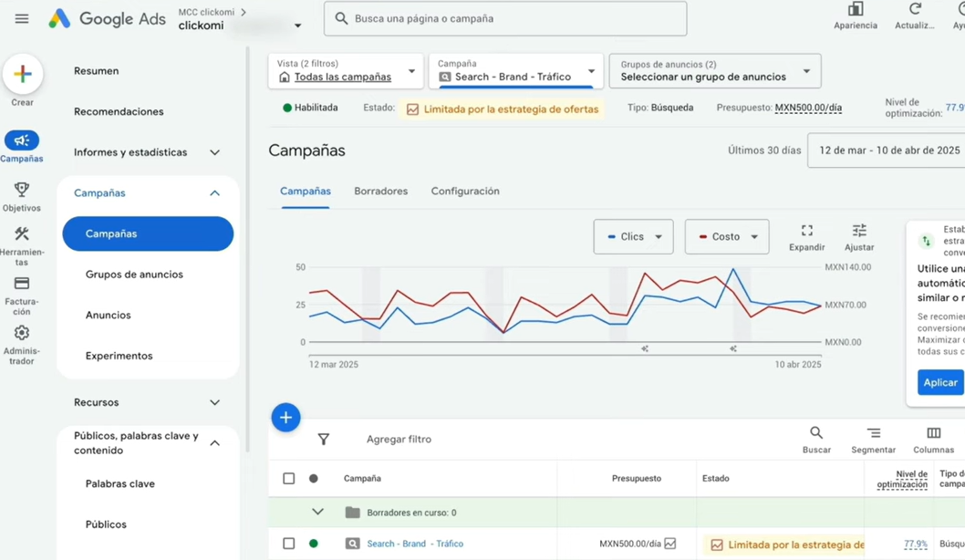Image resolution: width=965 pixels, height=560 pixels.
Task: Click the Estado column header
Action: point(716,478)
